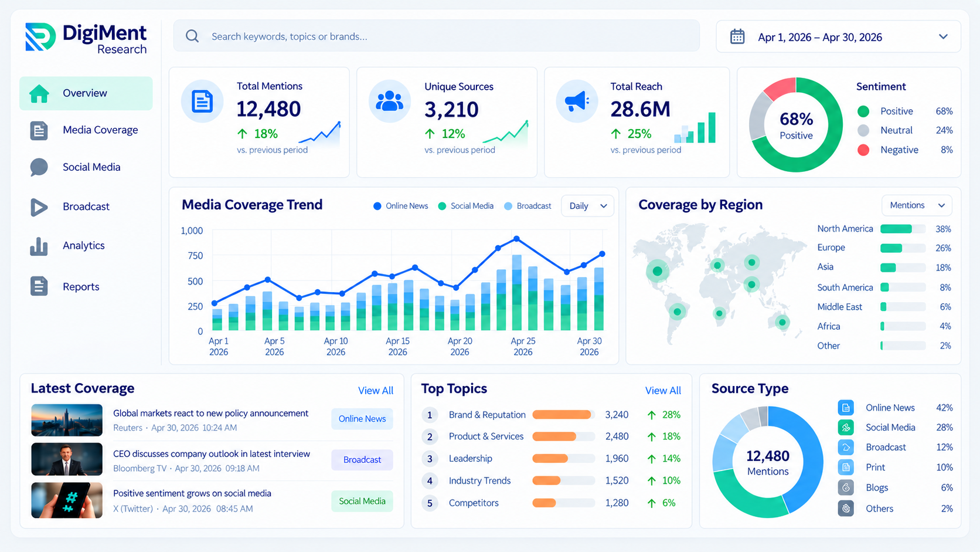Viewport: 980px width, 552px height.
Task: Open the Media Coverage page
Action: [86, 130]
